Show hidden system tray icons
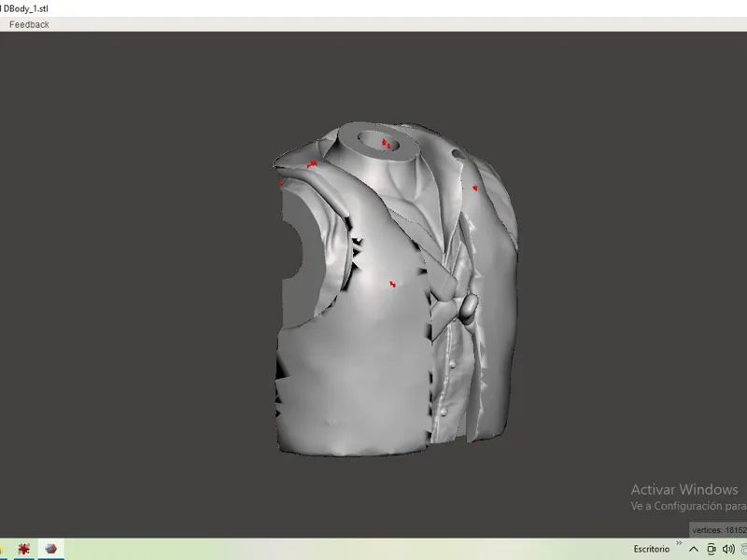747x560 pixels. (x=694, y=550)
